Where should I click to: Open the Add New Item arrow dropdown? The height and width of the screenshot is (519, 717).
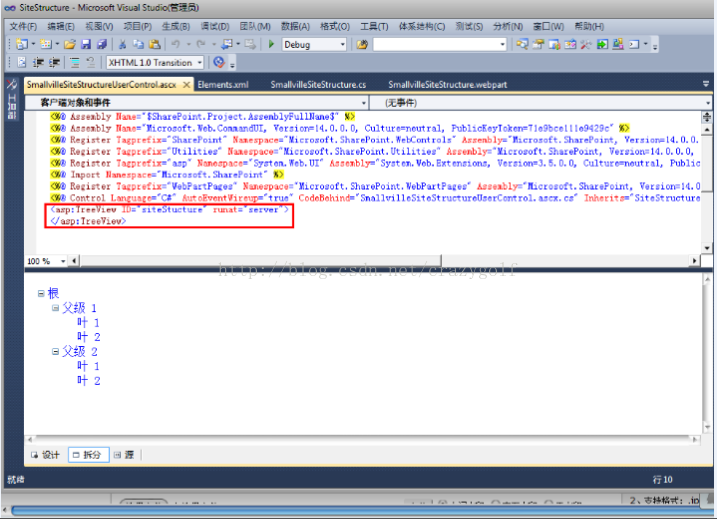(x=57, y=44)
